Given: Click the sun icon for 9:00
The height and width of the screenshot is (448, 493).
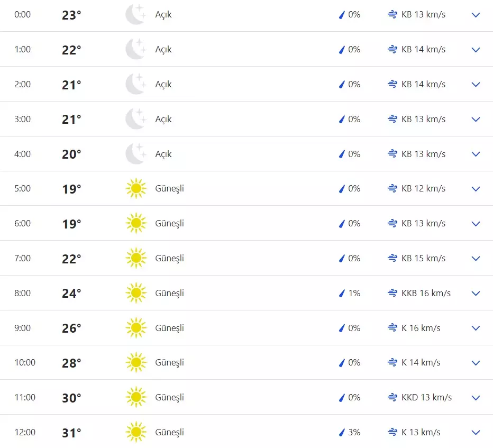Looking at the screenshot, I should tap(136, 328).
